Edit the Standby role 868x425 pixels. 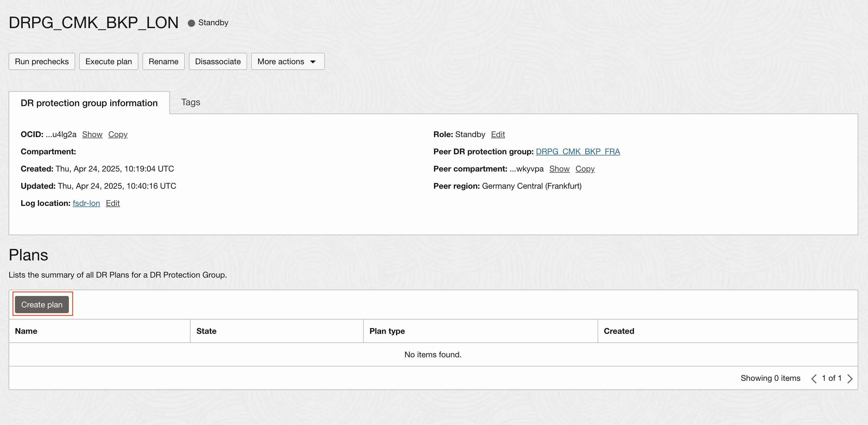click(x=498, y=134)
